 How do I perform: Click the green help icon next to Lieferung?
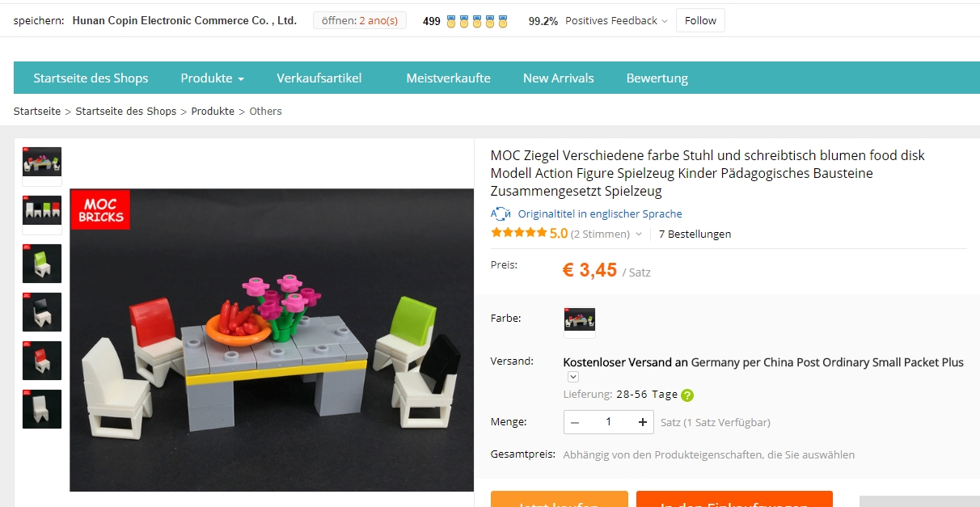pos(687,395)
